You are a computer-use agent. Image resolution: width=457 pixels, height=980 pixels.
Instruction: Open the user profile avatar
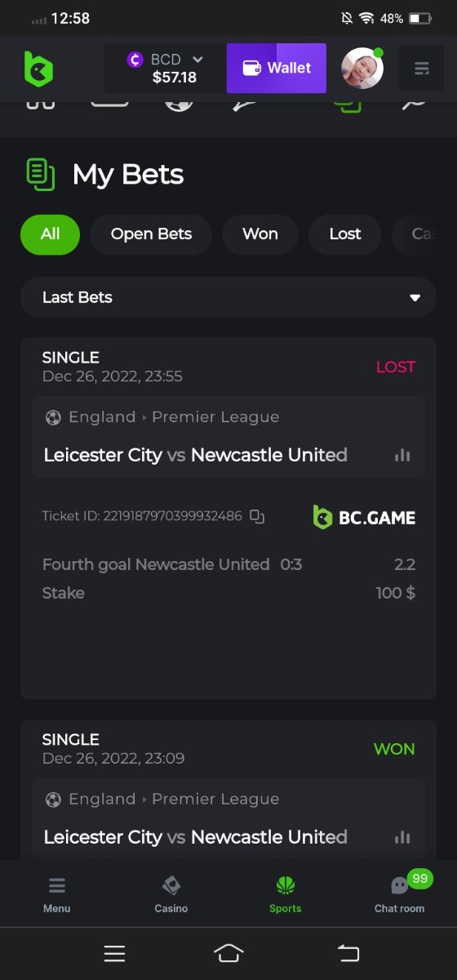pyautogui.click(x=362, y=68)
